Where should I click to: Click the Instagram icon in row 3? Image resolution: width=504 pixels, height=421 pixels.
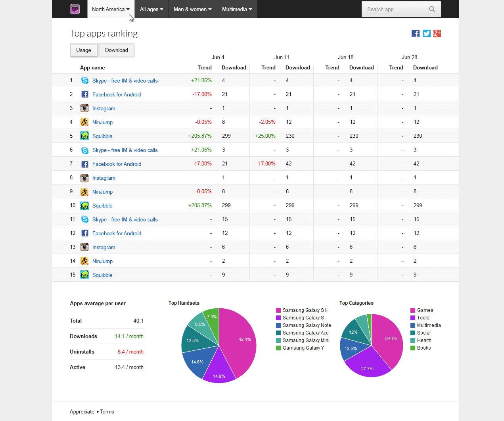[84, 108]
